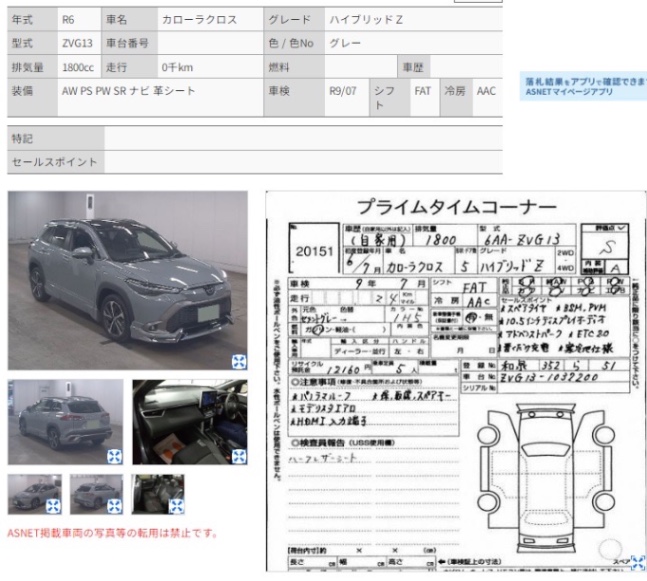Open the dashboard interior thumbnail

click(x=190, y=422)
